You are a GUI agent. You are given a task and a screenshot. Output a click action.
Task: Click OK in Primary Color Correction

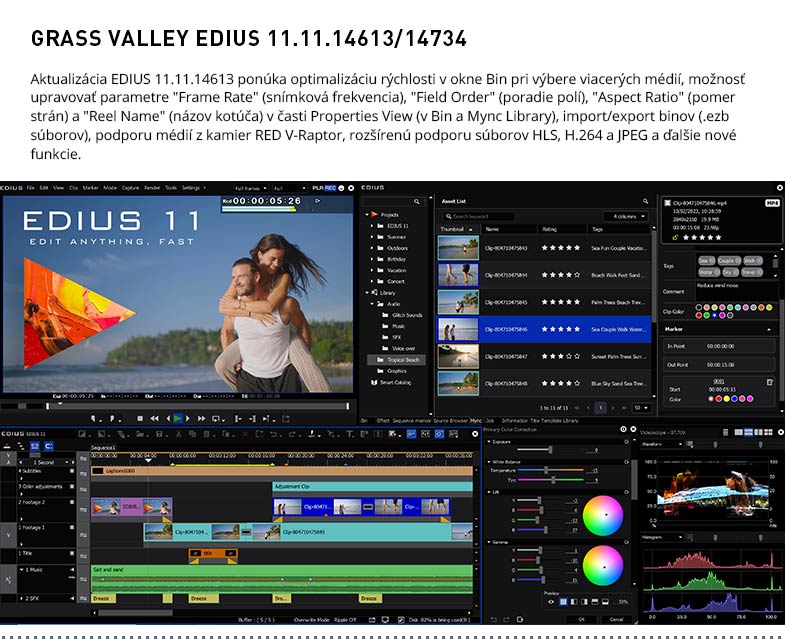tap(581, 619)
